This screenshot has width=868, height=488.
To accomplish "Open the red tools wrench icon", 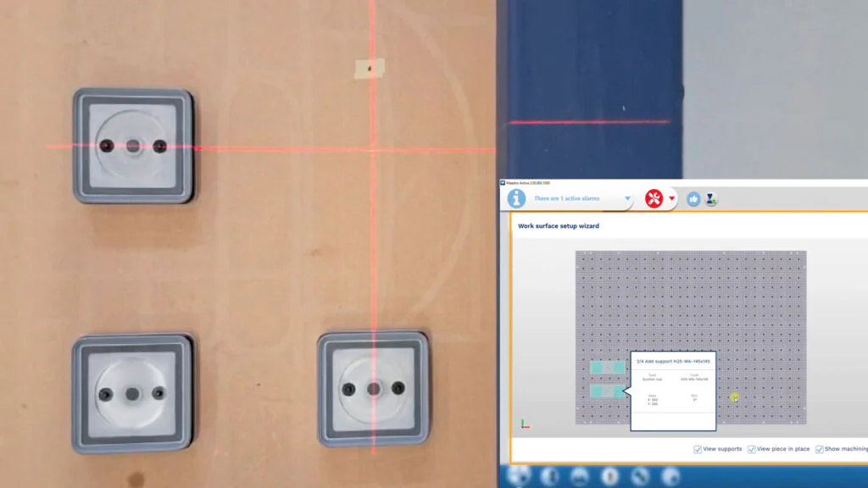I will click(x=654, y=199).
